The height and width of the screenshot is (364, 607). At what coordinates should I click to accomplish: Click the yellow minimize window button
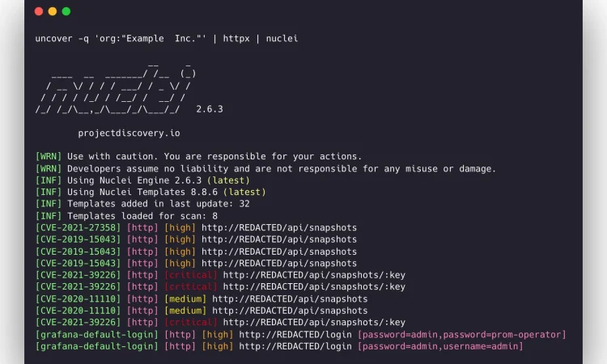point(53,11)
